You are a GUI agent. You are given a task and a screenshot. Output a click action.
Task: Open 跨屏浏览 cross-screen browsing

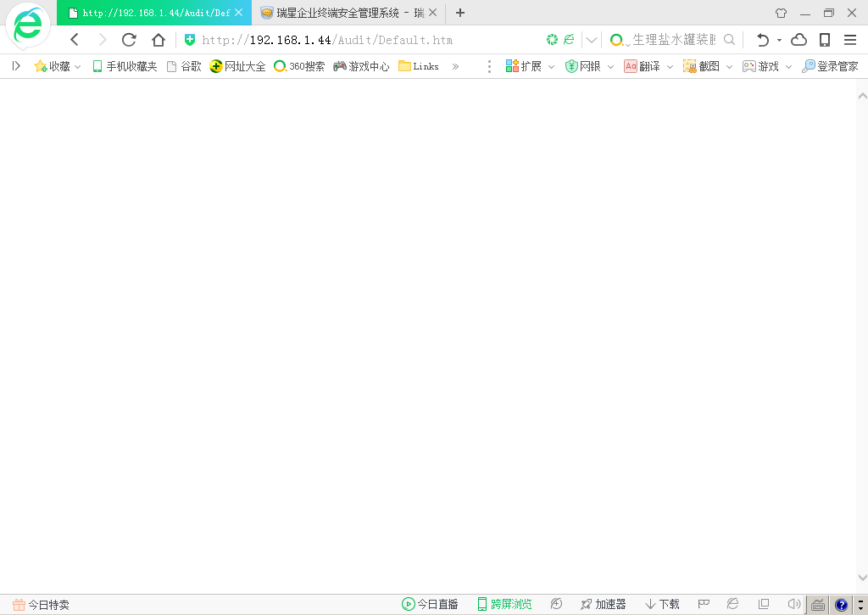pyautogui.click(x=504, y=605)
